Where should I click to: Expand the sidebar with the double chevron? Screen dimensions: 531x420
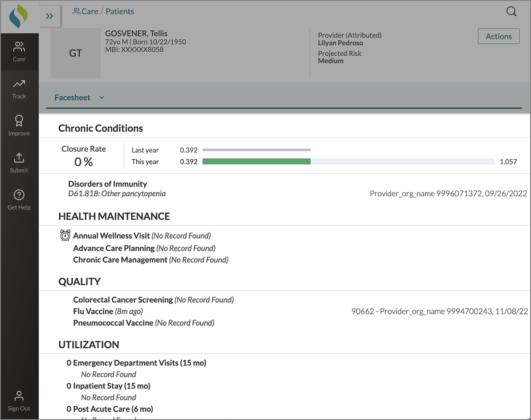click(50, 16)
